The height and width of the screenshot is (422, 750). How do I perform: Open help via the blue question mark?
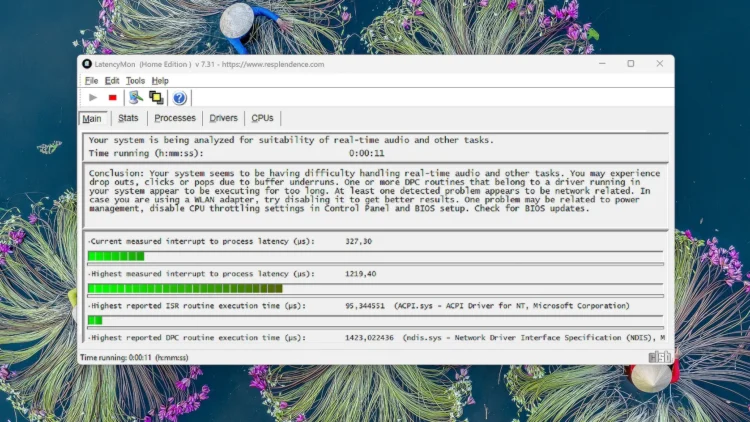[180, 98]
